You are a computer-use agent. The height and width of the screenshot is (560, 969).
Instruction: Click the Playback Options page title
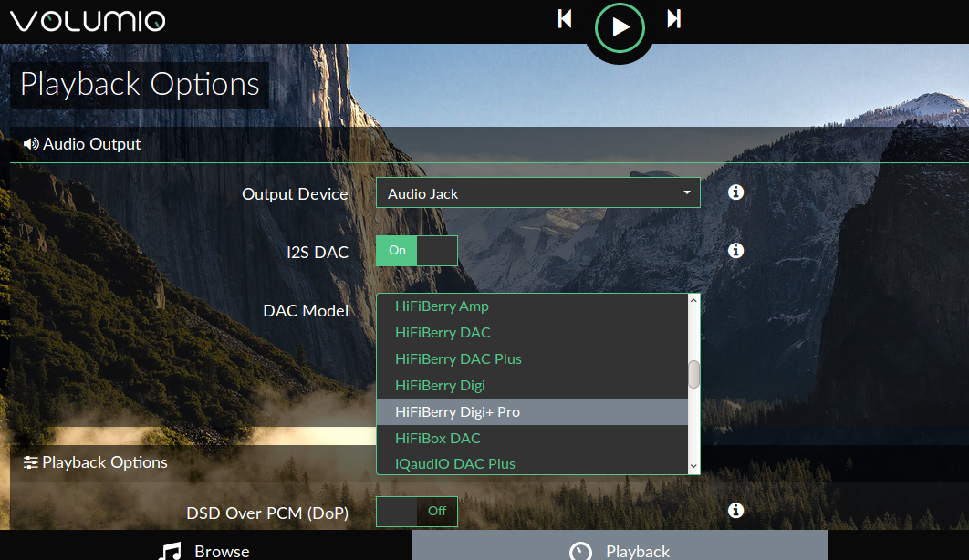(x=140, y=85)
